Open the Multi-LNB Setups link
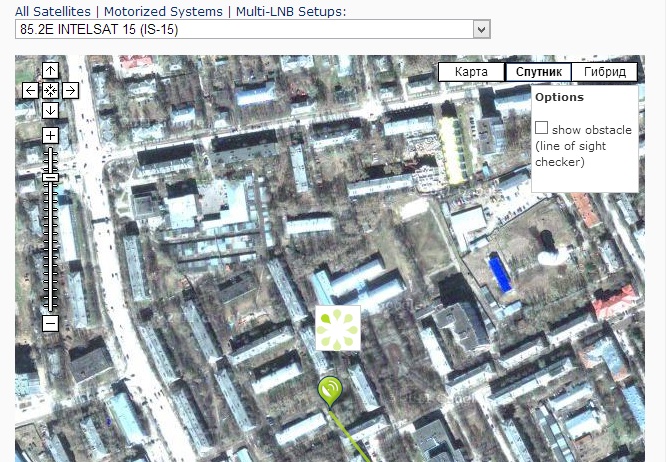 291,12
